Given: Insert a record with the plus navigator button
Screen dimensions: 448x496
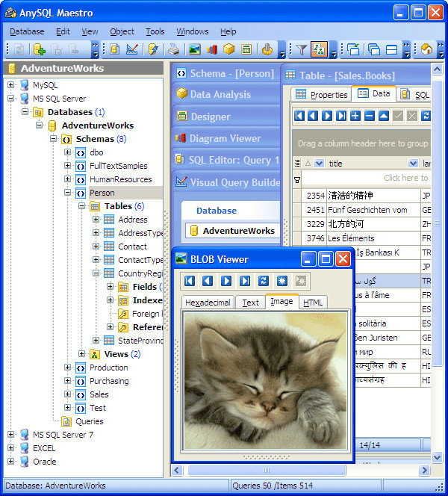Looking at the screenshot, I should point(355,116).
